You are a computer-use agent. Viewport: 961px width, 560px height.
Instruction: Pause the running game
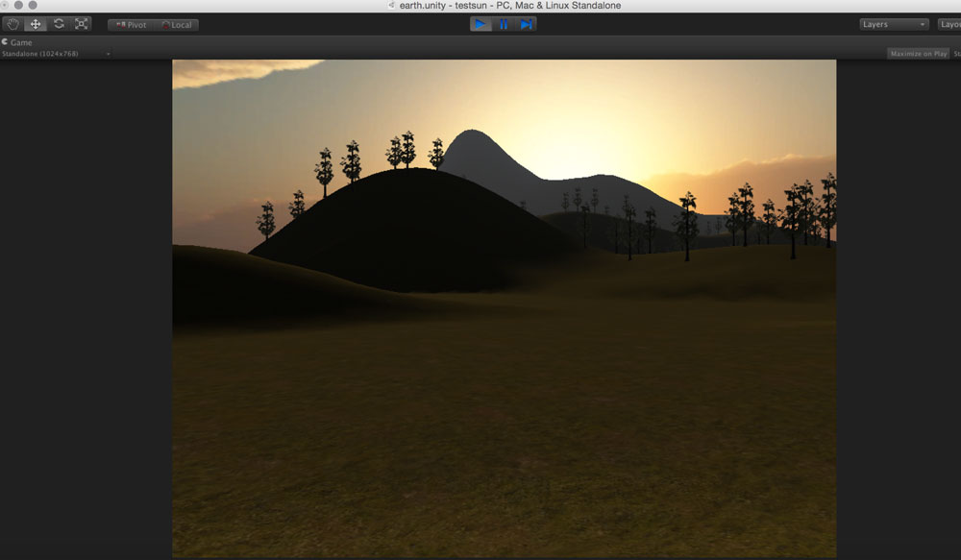click(504, 24)
